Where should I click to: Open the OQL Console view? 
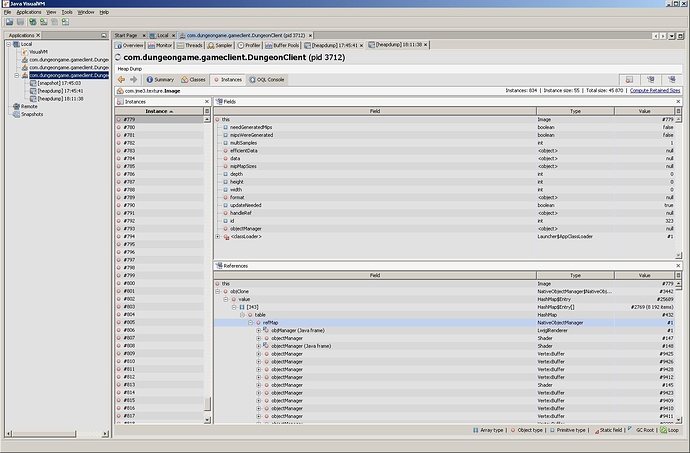[267, 80]
